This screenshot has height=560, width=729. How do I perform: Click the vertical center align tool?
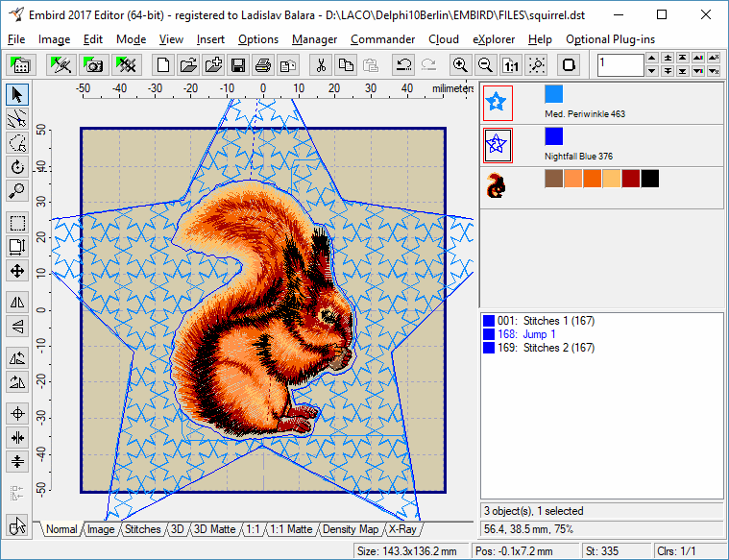(x=17, y=462)
